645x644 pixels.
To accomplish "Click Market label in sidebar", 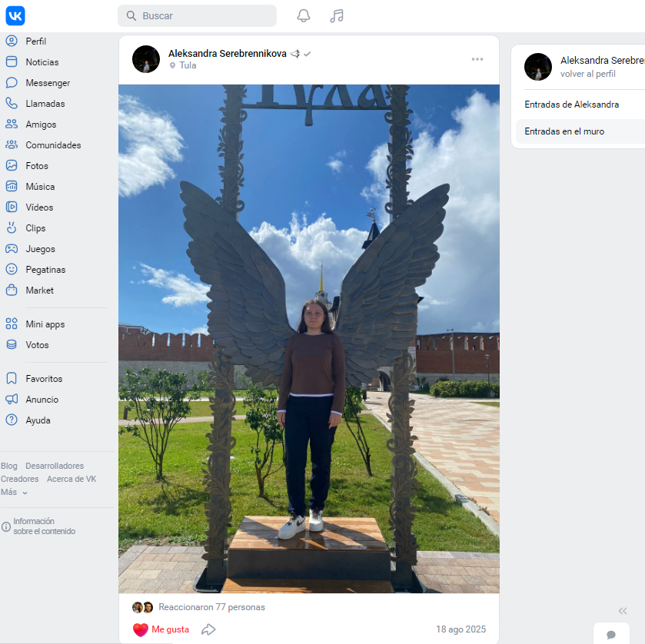I will (39, 290).
